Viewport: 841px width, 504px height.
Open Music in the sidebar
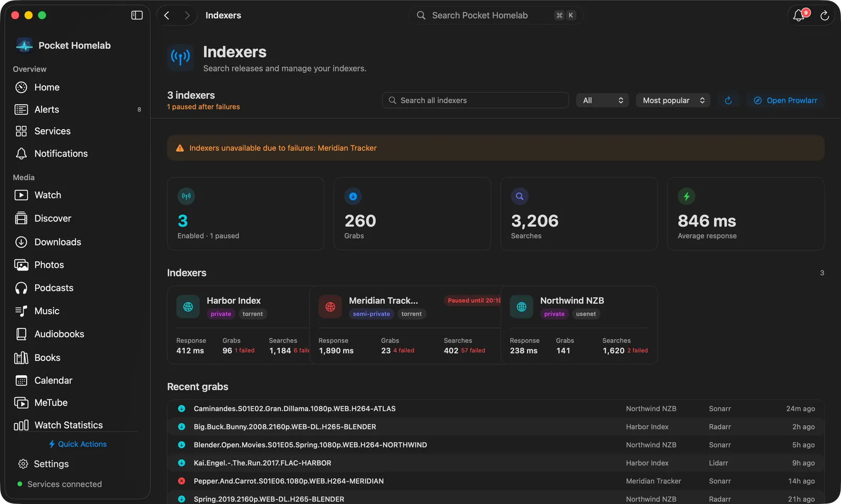77,311
